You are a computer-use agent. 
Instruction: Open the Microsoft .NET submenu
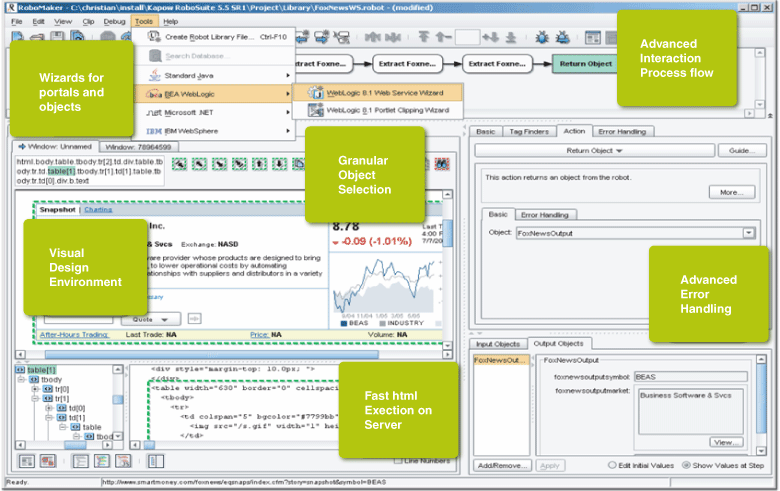(x=215, y=112)
